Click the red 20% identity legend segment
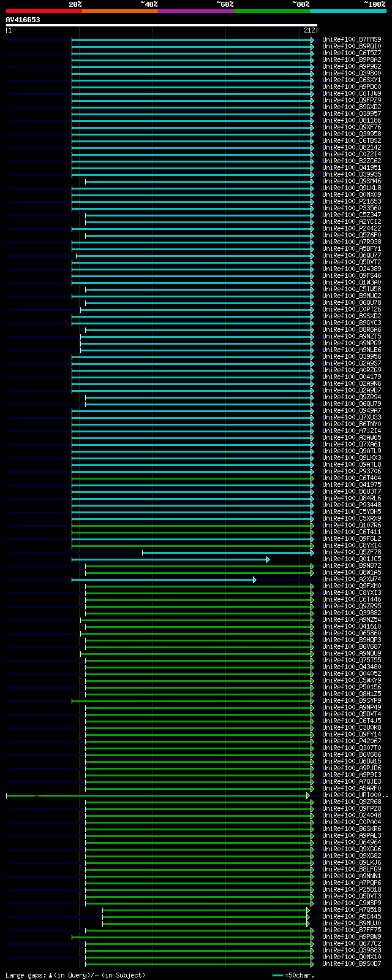This screenshot has width=392, height=980. pos(43,11)
